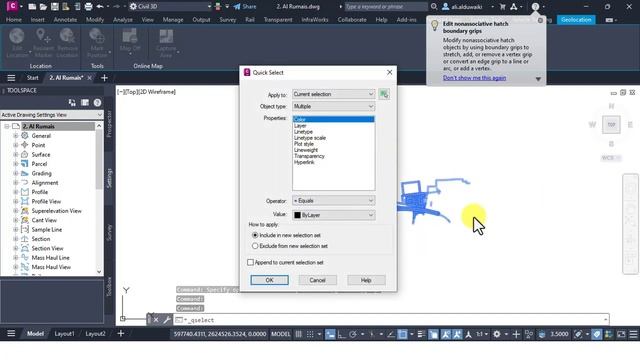
Task: Check Append to current selection set
Action: (x=251, y=262)
